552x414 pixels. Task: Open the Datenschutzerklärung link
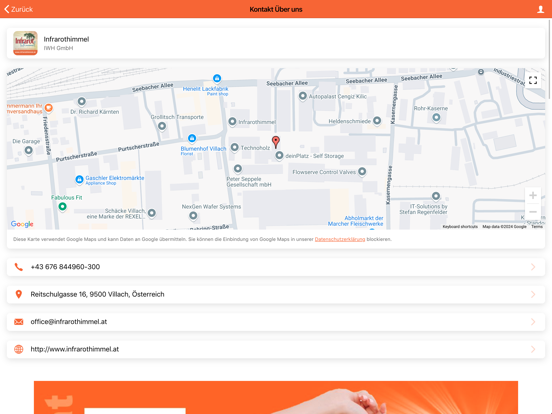point(340,239)
